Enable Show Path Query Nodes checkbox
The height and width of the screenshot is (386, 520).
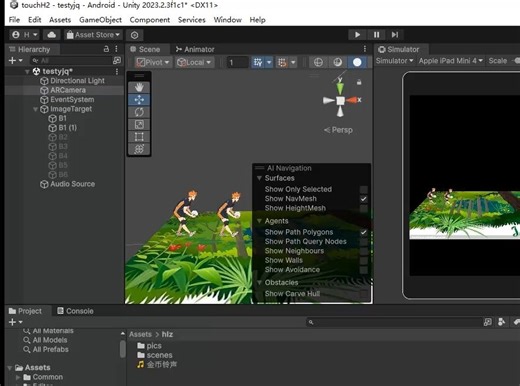[x=364, y=242]
